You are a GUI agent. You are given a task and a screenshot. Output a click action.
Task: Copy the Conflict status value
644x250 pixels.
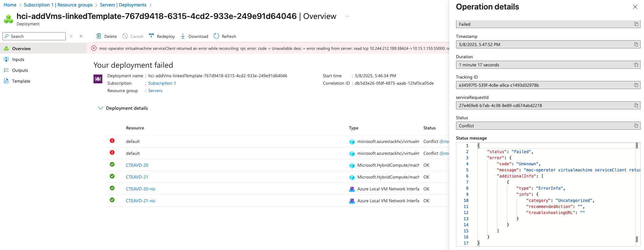coord(636,126)
